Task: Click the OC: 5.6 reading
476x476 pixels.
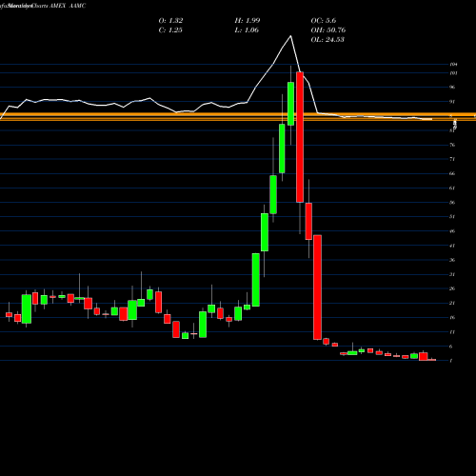Action: pyautogui.click(x=323, y=21)
